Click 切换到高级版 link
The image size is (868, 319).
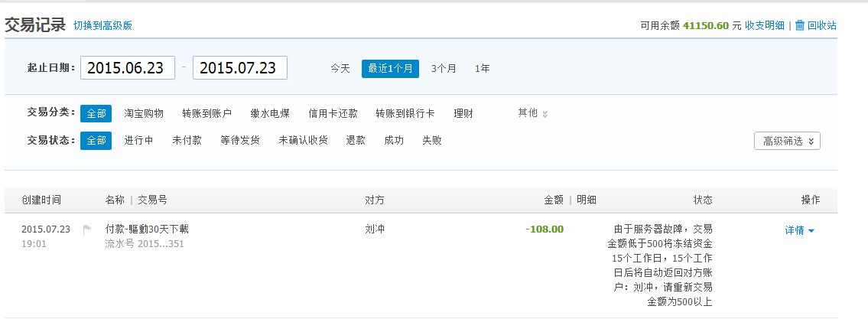tap(103, 25)
